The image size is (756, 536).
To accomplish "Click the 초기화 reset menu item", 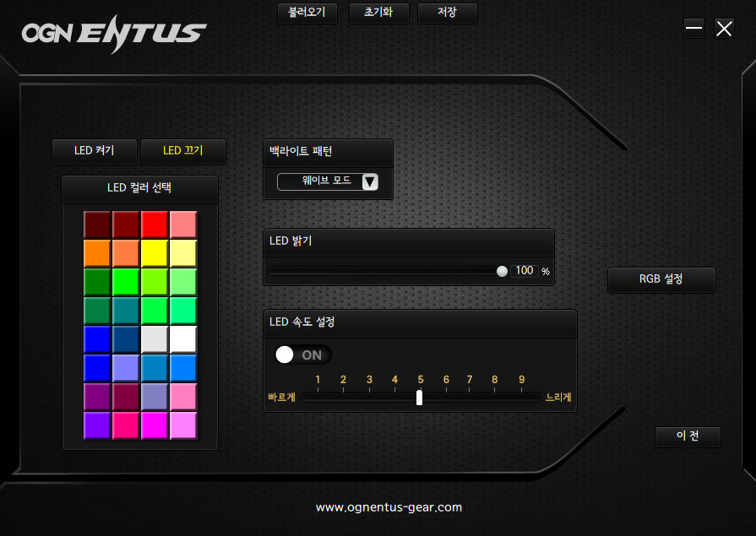I will click(378, 14).
